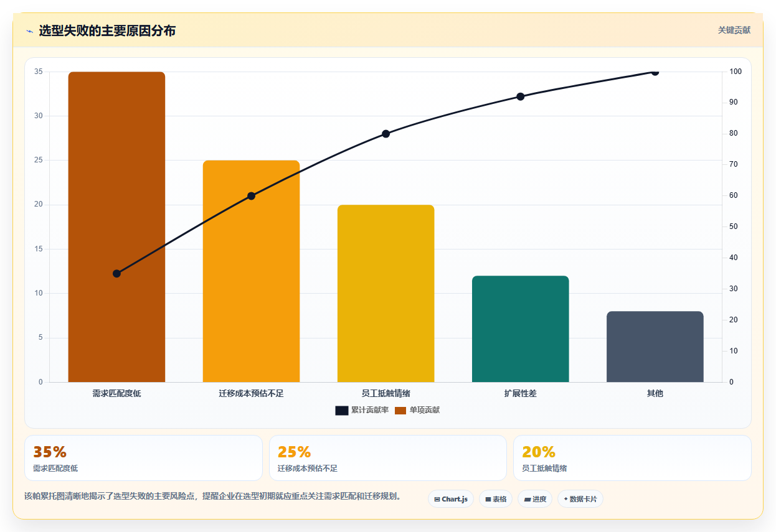Toggle the 单项贡献 legend entry

coord(417,410)
